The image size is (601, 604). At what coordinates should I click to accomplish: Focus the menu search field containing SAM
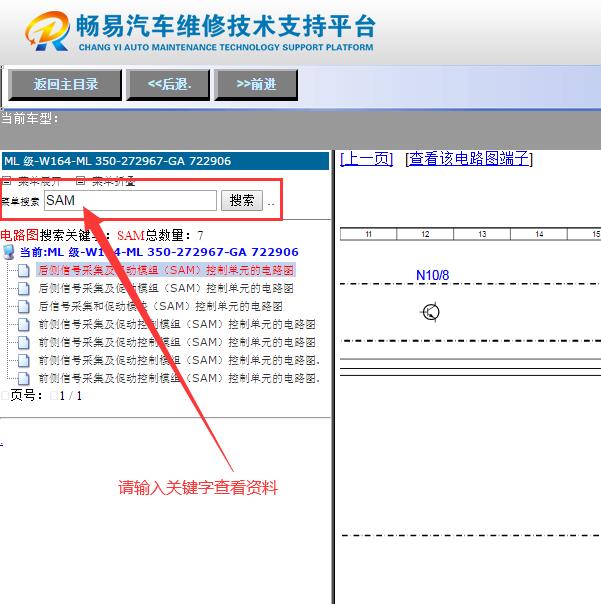pos(130,200)
